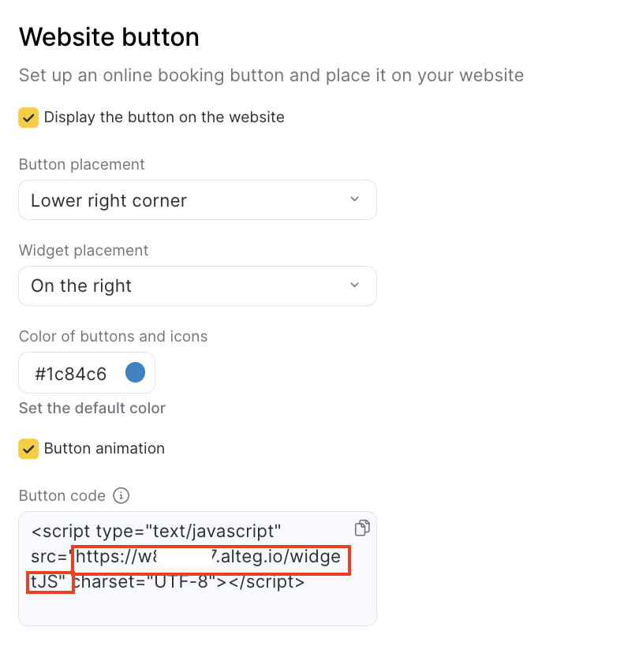639x672 pixels.
Task: Click the Website button heading
Action: (109, 37)
